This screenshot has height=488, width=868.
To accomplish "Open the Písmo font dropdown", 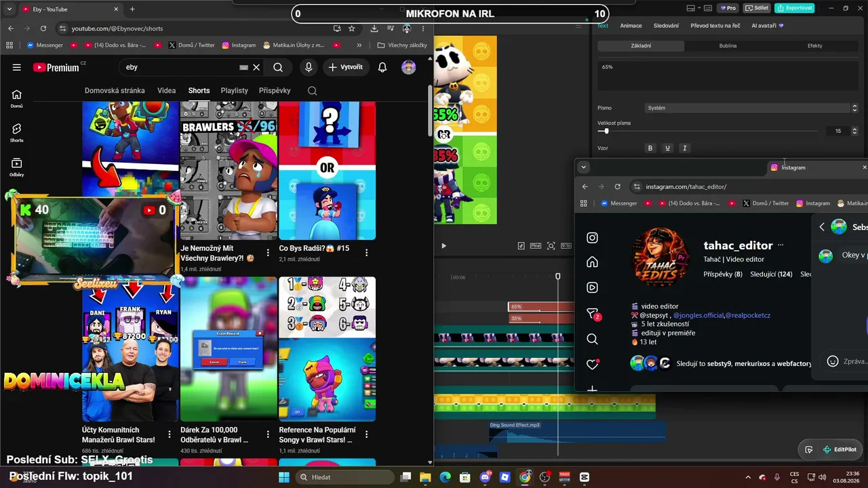I will [x=752, y=108].
